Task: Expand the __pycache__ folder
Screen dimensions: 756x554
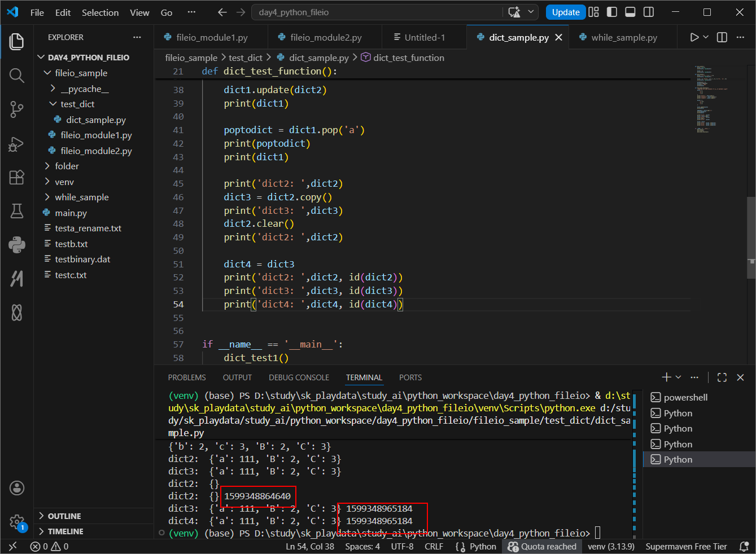Action: coord(53,89)
